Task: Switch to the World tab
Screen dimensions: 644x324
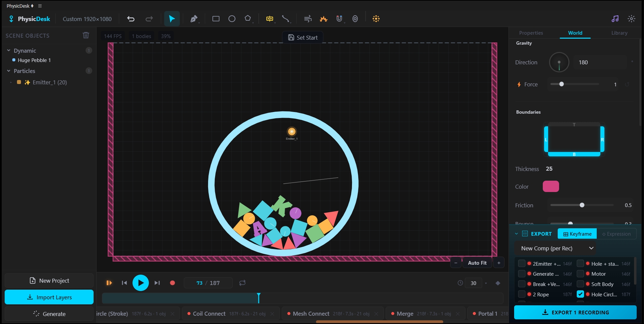Action: pyautogui.click(x=575, y=33)
